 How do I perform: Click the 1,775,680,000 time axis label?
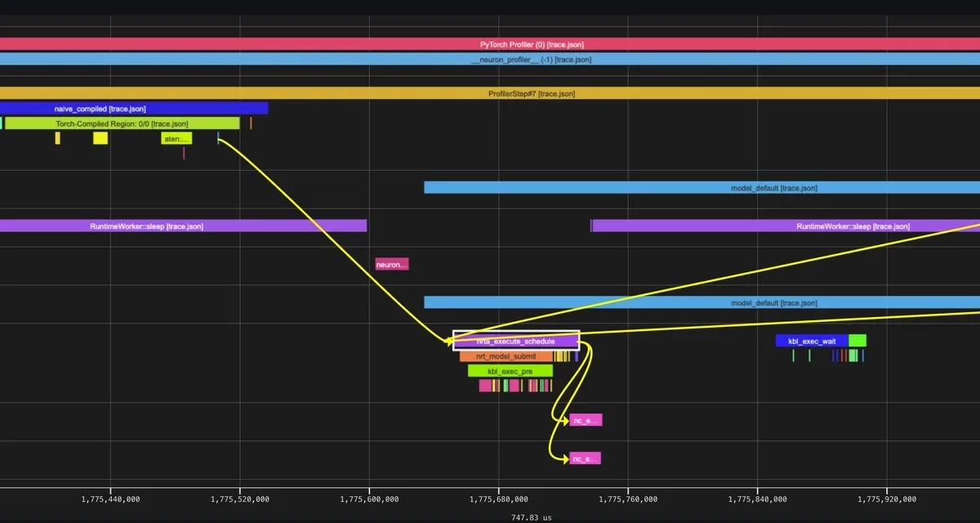click(498, 498)
